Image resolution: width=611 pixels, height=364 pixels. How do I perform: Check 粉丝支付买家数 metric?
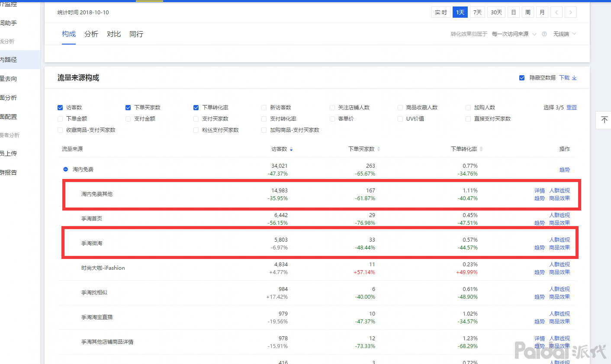pos(196,130)
